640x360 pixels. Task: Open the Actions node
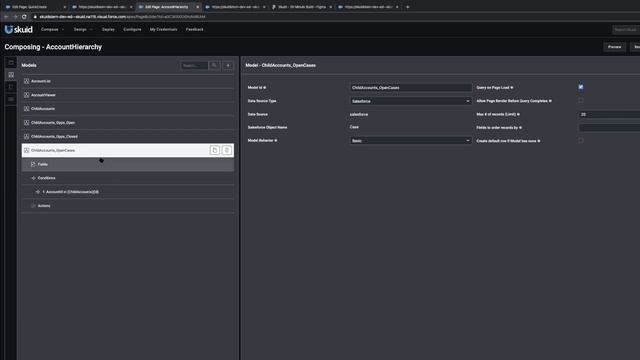(x=128, y=206)
